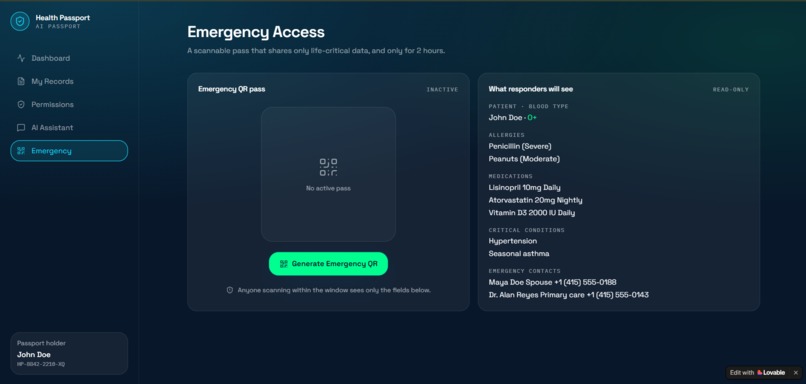Image resolution: width=806 pixels, height=384 pixels.
Task: Click Vitamin D3 2000 IU Daily entry
Action: pos(532,213)
